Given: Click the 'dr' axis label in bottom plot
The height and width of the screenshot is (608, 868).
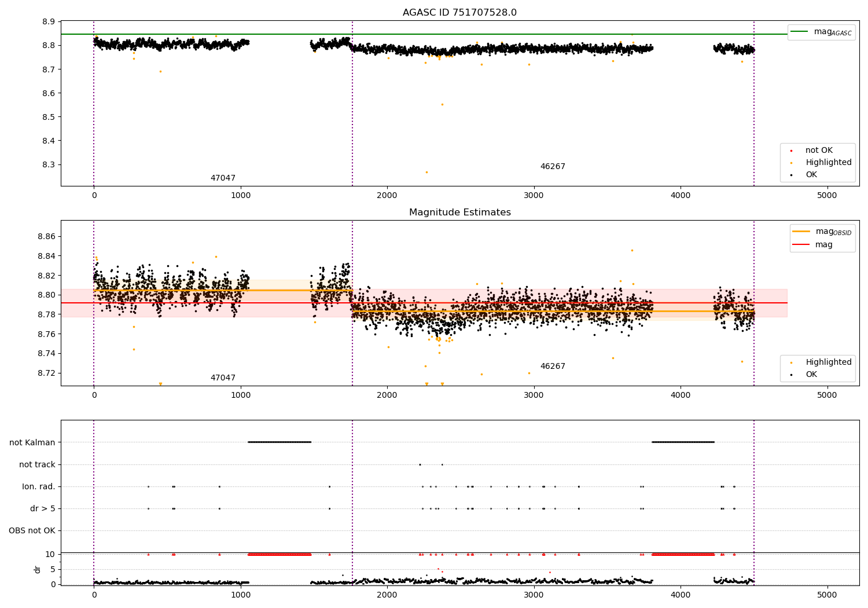Looking at the screenshot, I should [38, 569].
